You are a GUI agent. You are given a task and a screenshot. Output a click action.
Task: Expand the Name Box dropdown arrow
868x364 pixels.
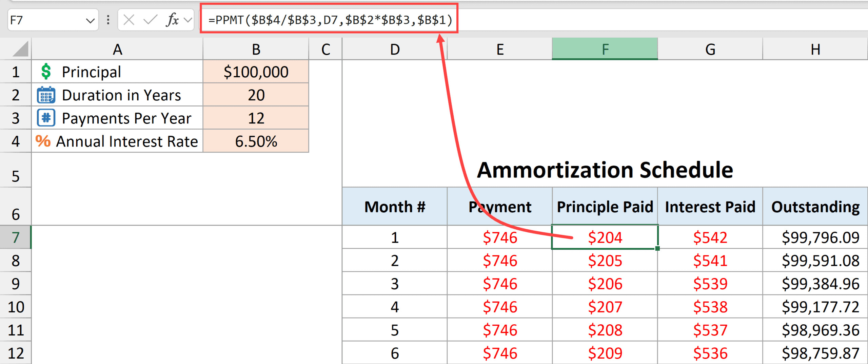(90, 20)
